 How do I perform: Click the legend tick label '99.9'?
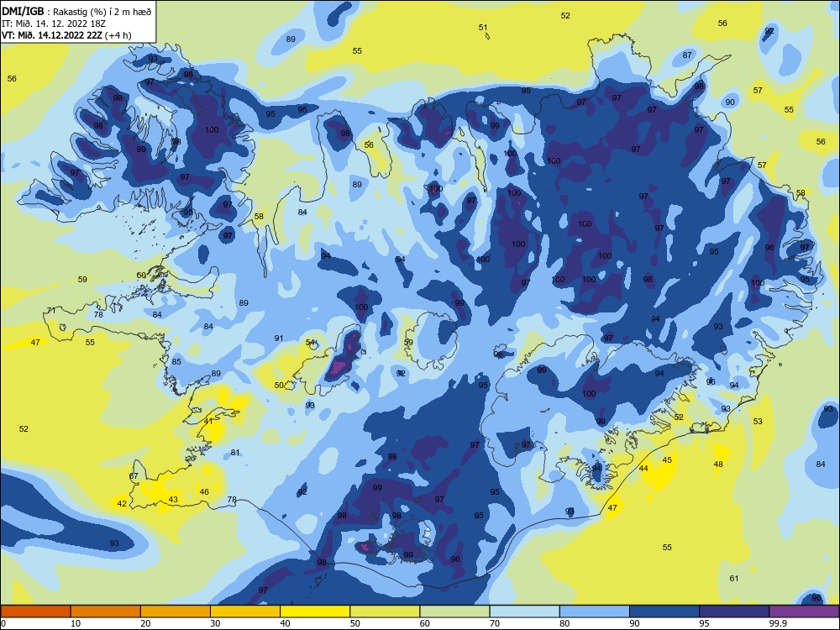click(x=778, y=623)
